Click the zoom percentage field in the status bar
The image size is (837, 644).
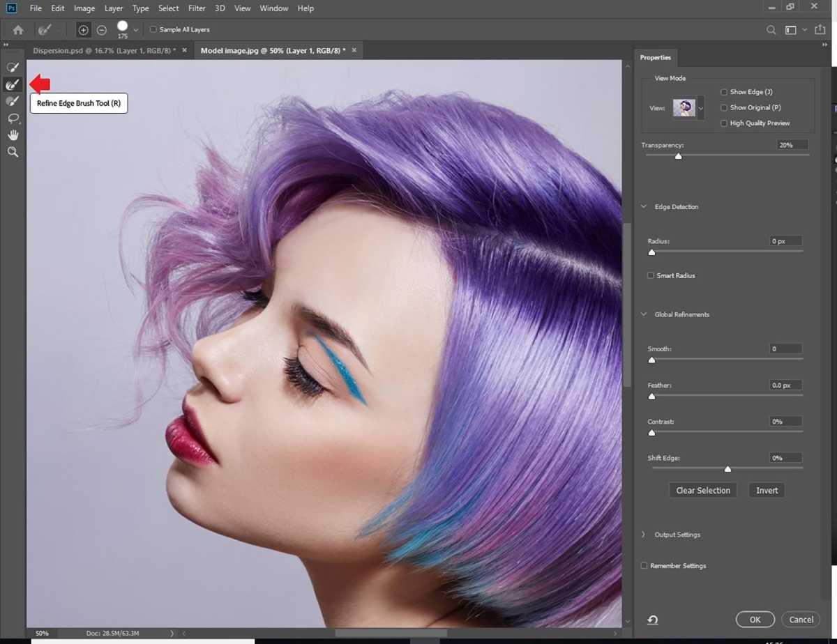click(42, 633)
